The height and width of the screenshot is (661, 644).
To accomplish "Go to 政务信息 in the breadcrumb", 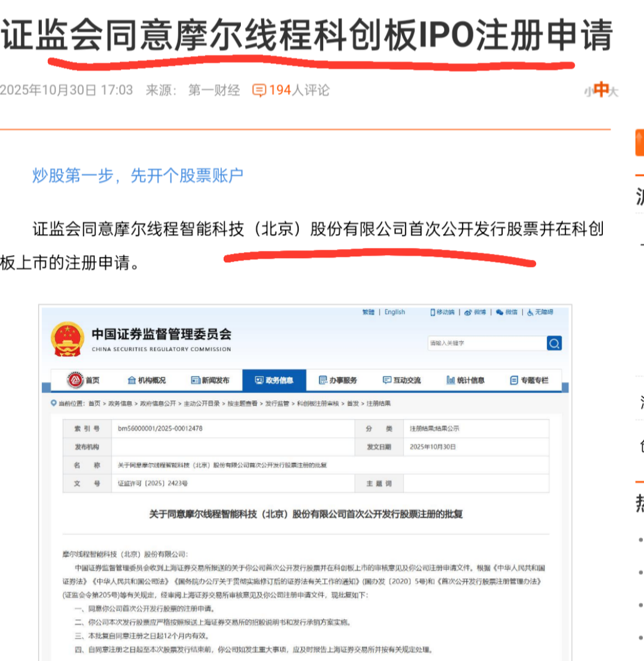I will (120, 404).
